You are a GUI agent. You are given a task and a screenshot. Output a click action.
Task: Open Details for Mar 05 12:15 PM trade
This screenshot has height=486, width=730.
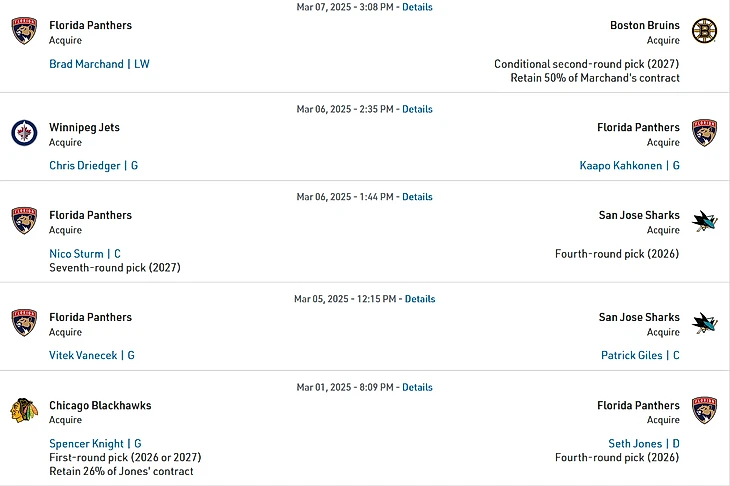pyautogui.click(x=420, y=298)
